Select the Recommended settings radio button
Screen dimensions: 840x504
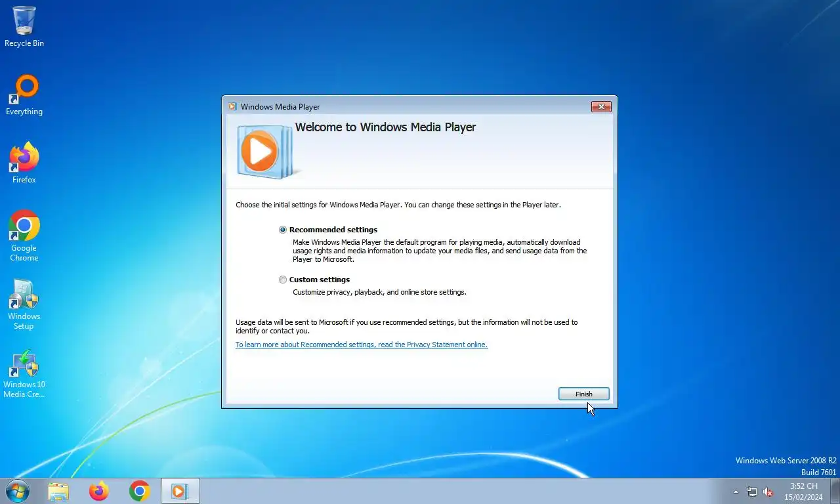283,230
